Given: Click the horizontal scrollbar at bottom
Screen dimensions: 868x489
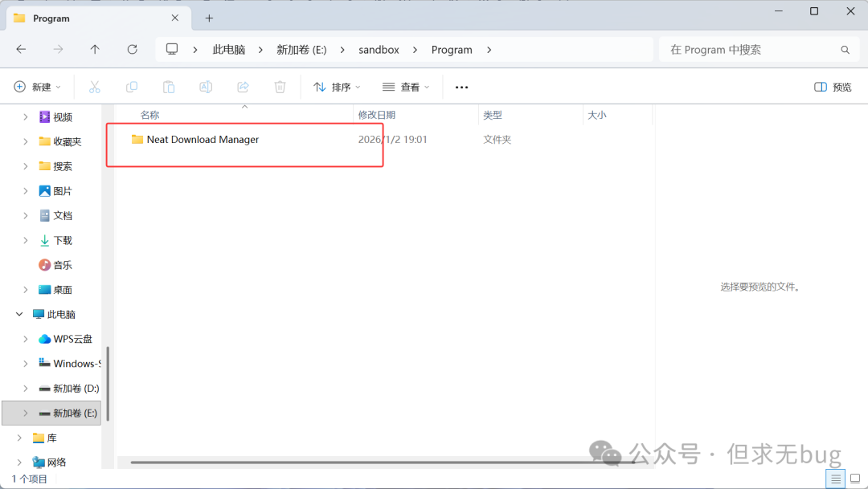Looking at the screenshot, I should click(x=362, y=463).
